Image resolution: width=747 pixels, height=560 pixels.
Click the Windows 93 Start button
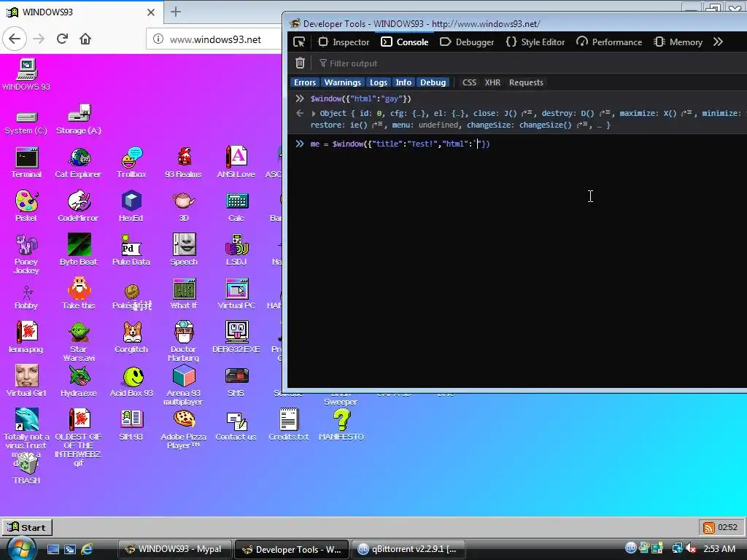(x=27, y=527)
